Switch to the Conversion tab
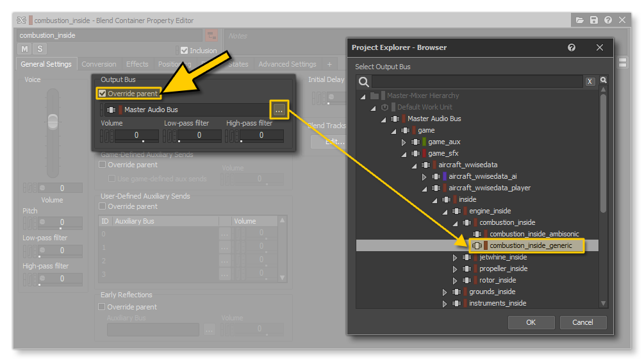This screenshot has height=362, width=644. coord(99,64)
